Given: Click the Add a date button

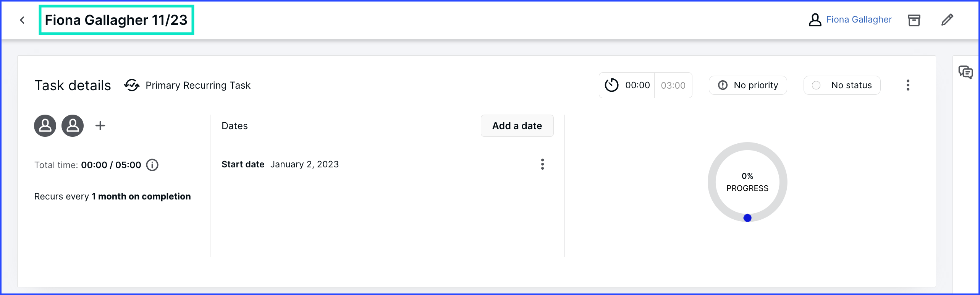Looking at the screenshot, I should 517,126.
